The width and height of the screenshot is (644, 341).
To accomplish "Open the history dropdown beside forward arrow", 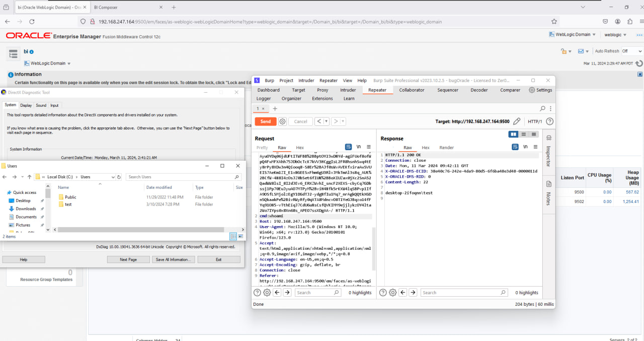I will click(x=343, y=121).
